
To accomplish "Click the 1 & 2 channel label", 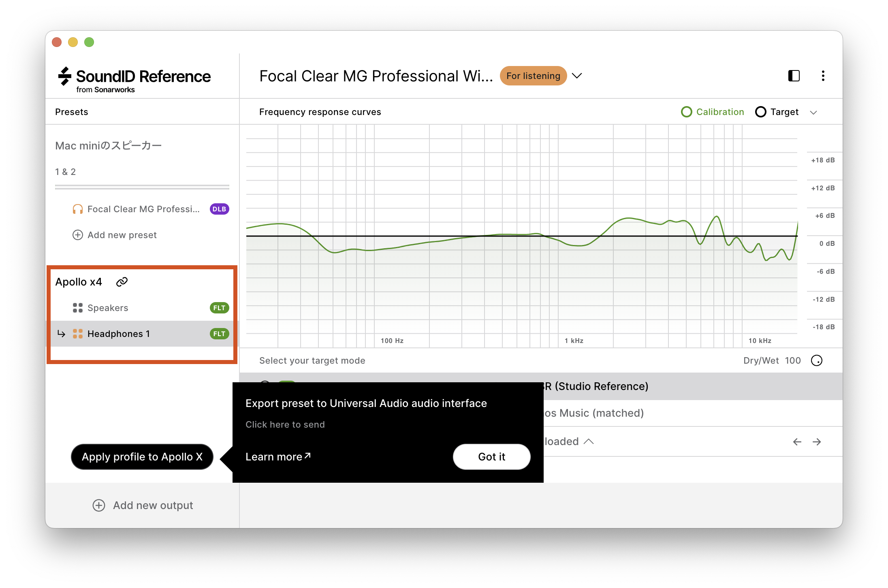I will (x=65, y=172).
